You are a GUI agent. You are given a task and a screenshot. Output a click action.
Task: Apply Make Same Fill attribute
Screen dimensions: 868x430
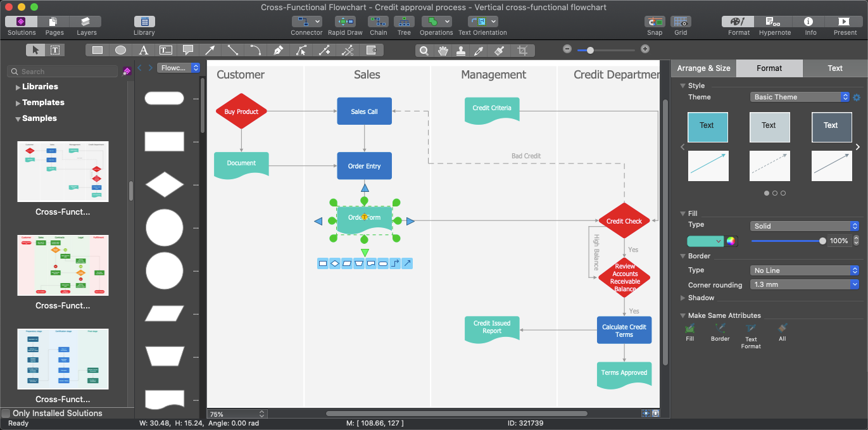(690, 332)
